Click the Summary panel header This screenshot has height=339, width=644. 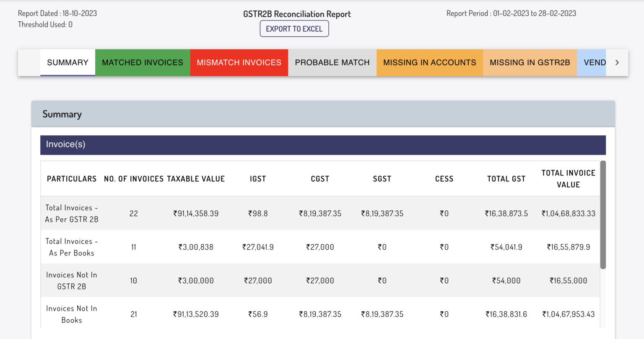click(x=62, y=114)
